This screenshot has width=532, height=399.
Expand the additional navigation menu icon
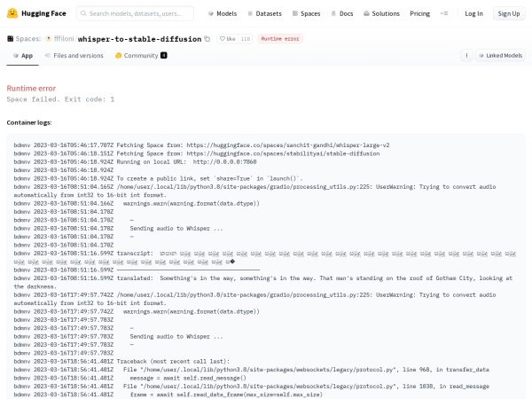click(443, 13)
